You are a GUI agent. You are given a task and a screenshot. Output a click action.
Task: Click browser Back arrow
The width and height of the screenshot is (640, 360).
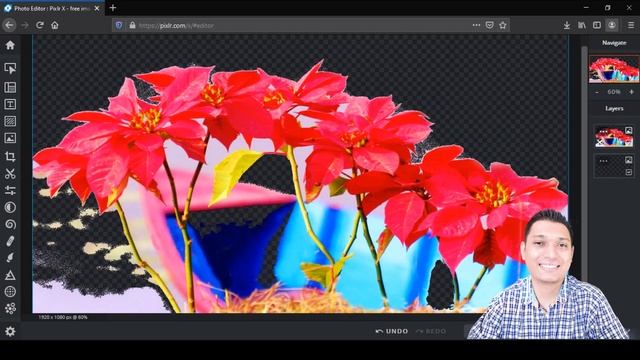(9, 25)
